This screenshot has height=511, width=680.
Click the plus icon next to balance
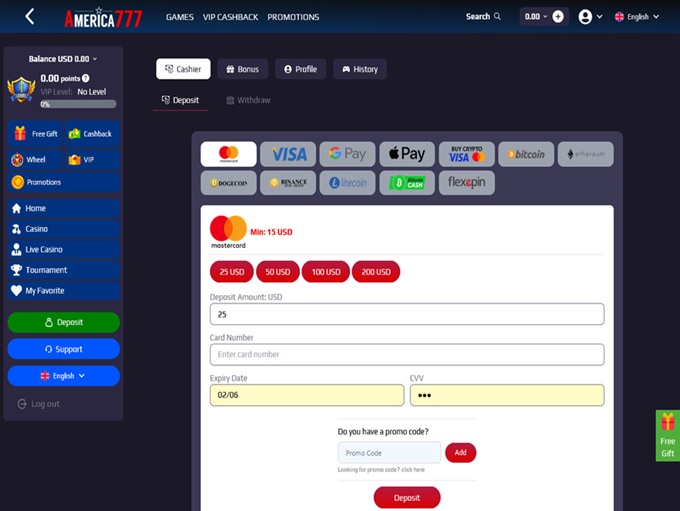click(x=558, y=17)
